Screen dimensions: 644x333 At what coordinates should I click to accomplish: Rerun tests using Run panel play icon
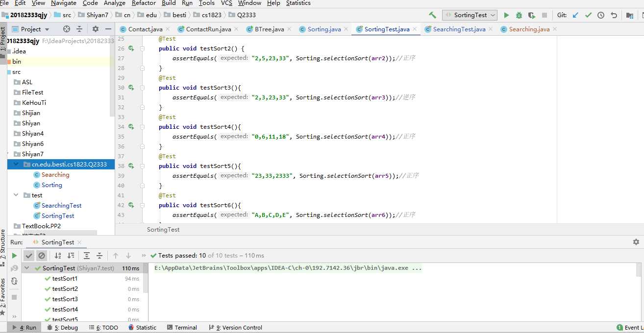click(x=14, y=256)
